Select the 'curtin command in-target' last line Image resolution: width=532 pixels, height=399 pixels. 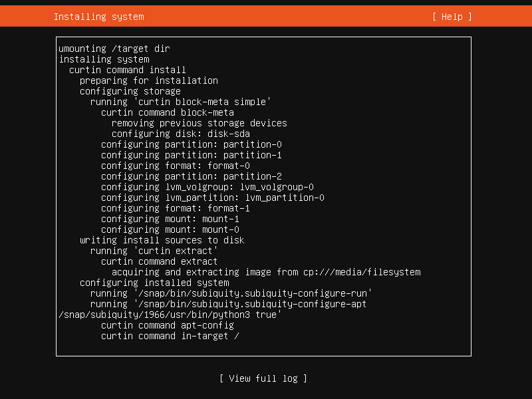170,336
